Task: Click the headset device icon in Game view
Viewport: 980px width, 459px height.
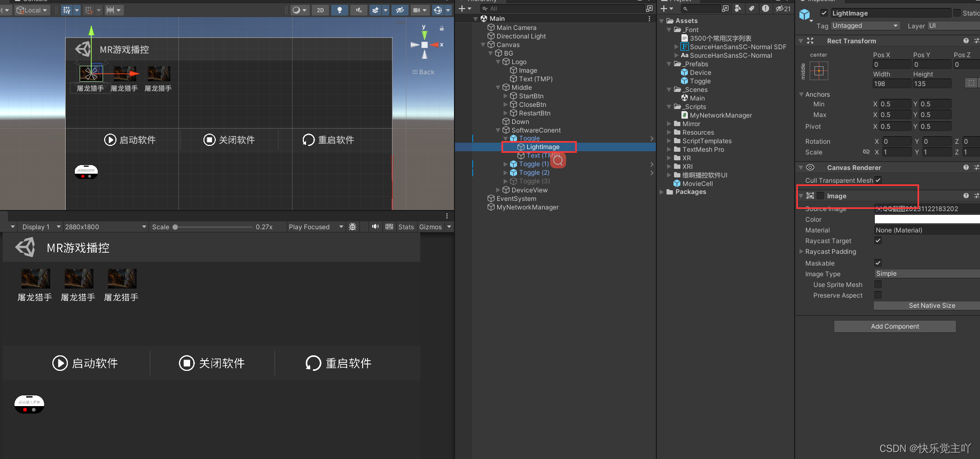Action: tap(29, 404)
